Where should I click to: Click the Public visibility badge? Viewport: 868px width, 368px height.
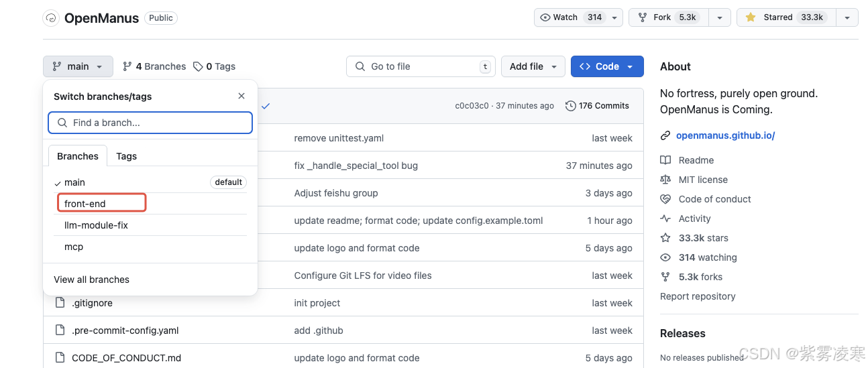coord(161,18)
